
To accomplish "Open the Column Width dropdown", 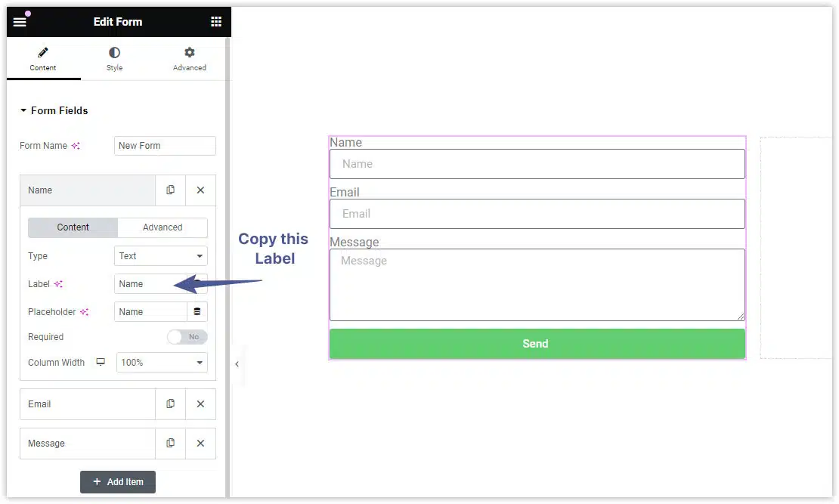I will 162,363.
